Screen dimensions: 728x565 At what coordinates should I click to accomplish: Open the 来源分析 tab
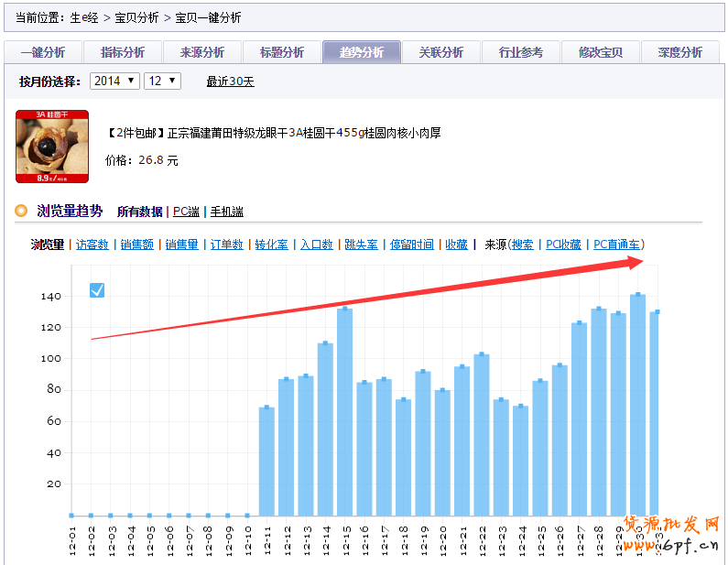(x=201, y=52)
